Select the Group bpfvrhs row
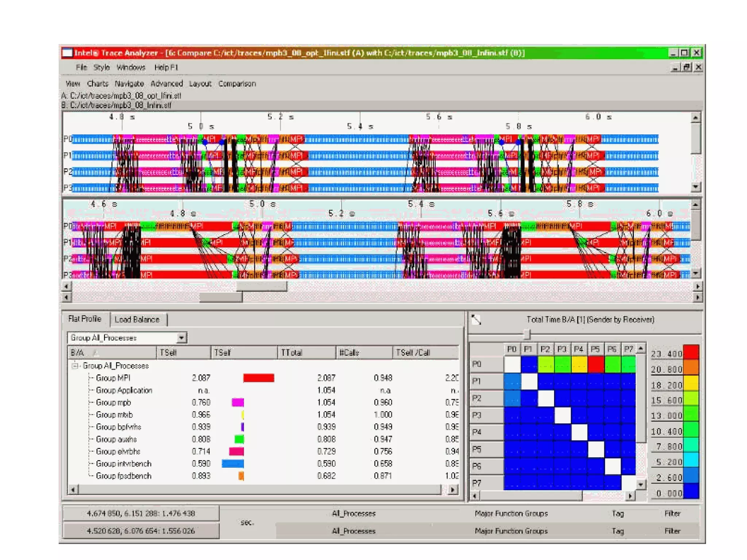This screenshot has height=560, width=747. [x=264, y=427]
